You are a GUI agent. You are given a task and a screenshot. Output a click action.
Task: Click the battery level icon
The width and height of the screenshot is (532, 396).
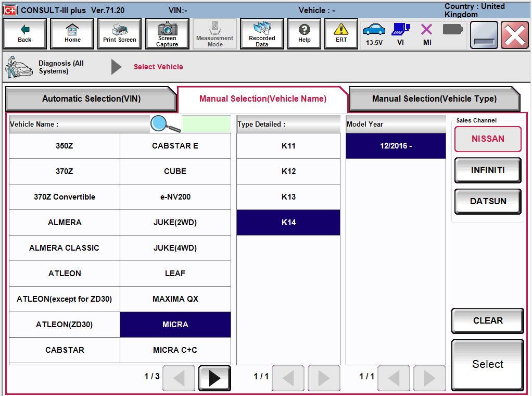click(452, 30)
